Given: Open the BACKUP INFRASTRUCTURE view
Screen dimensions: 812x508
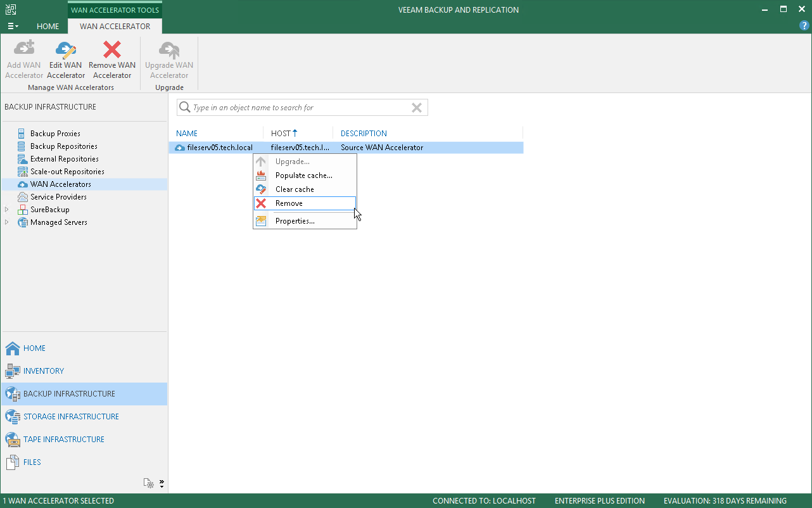Looking at the screenshot, I should [84, 394].
